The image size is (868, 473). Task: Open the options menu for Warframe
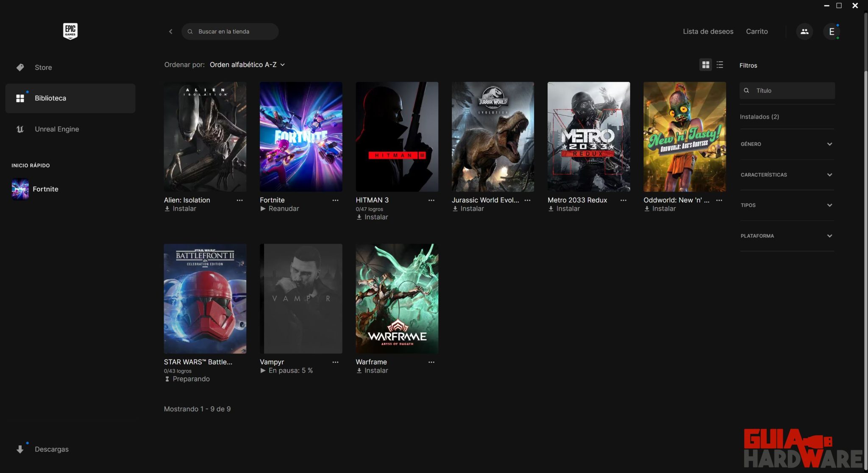click(x=431, y=362)
